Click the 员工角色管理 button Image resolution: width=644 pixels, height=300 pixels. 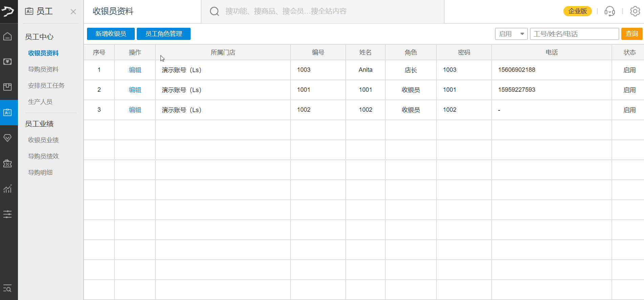click(x=164, y=34)
